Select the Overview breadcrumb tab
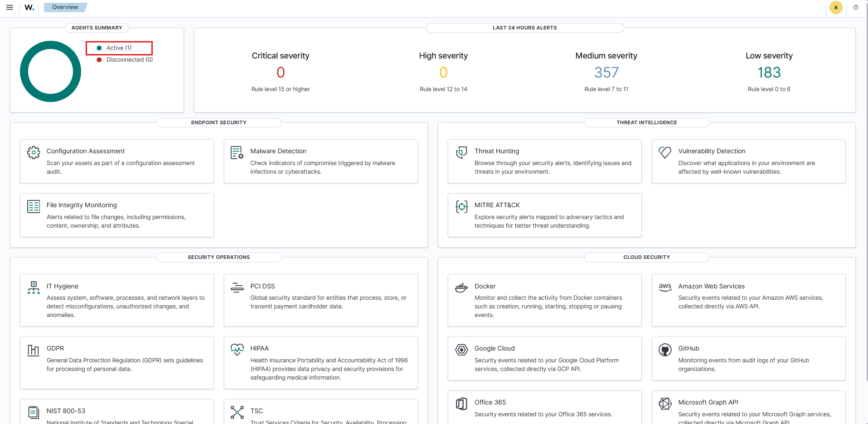This screenshot has height=424, width=868. (65, 7)
